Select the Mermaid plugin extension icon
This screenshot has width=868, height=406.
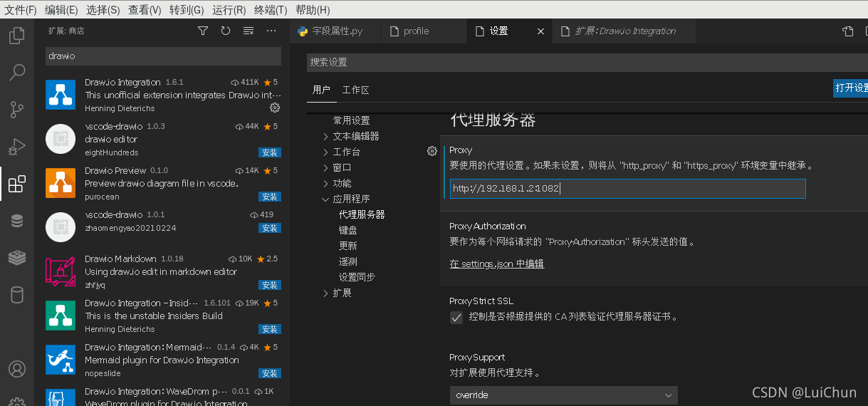click(61, 360)
